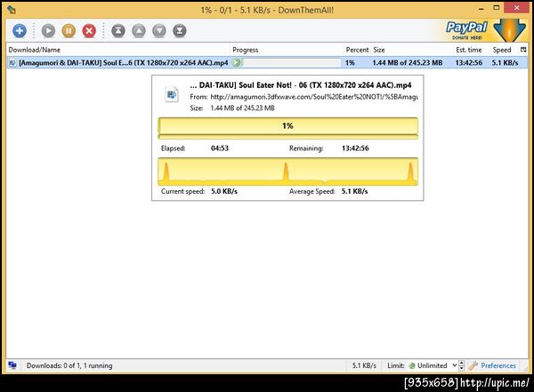Click the network monitor icon in status bar
The width and height of the screenshot is (534, 392).
[x=12, y=365]
